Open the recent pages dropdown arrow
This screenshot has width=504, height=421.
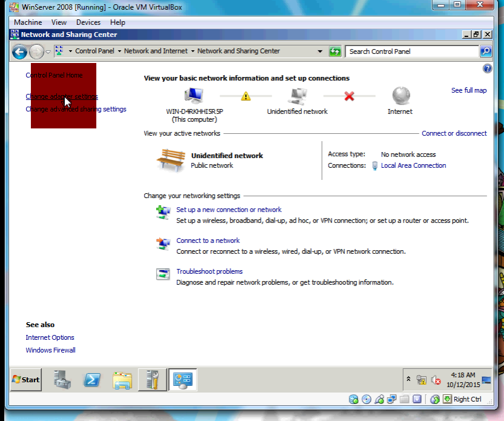tap(48, 52)
